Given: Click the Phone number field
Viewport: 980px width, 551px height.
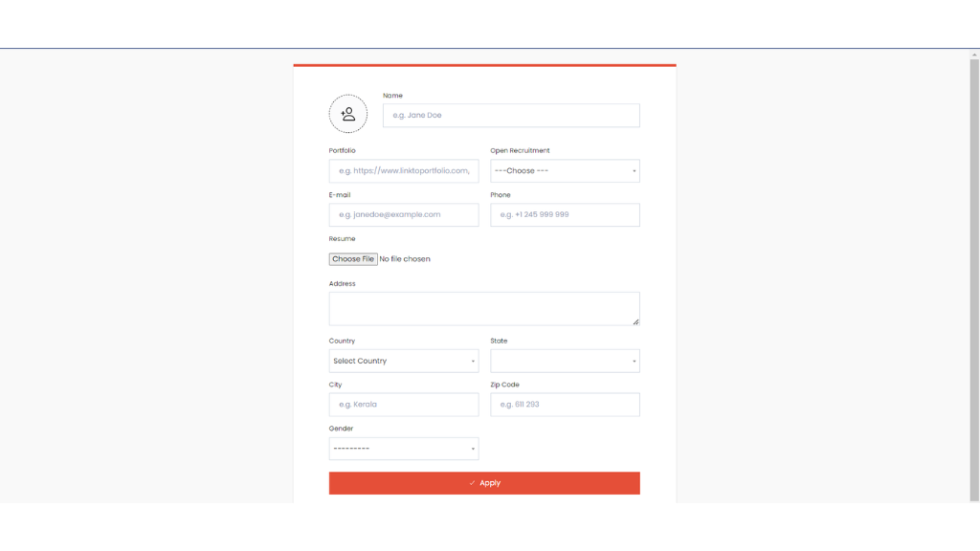Looking at the screenshot, I should 565,215.
